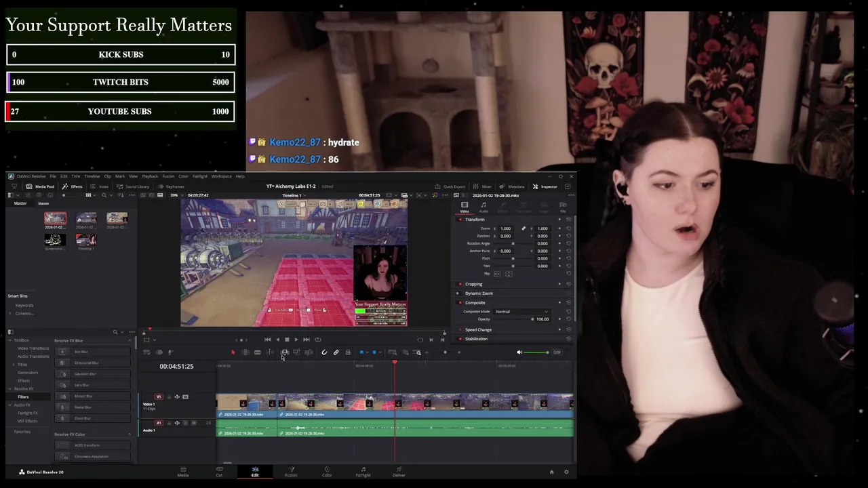Collapse the Toolbox tree item
This screenshot has width=868, height=488.
coord(9,340)
